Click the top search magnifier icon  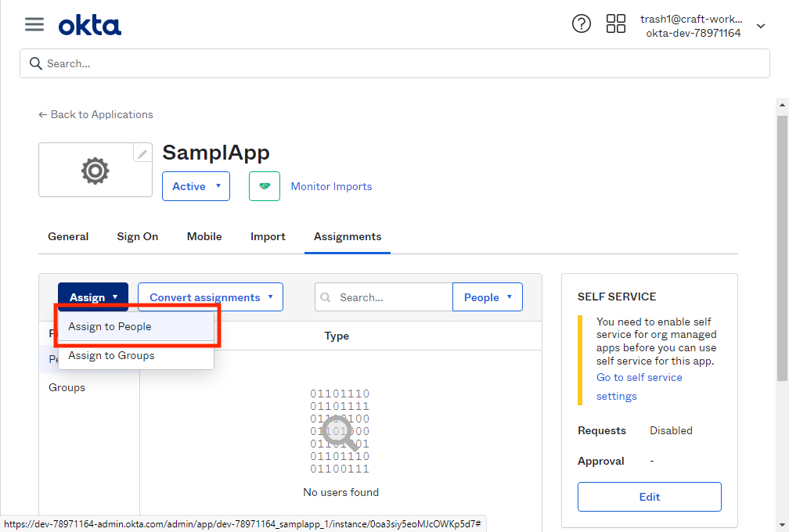(x=36, y=63)
